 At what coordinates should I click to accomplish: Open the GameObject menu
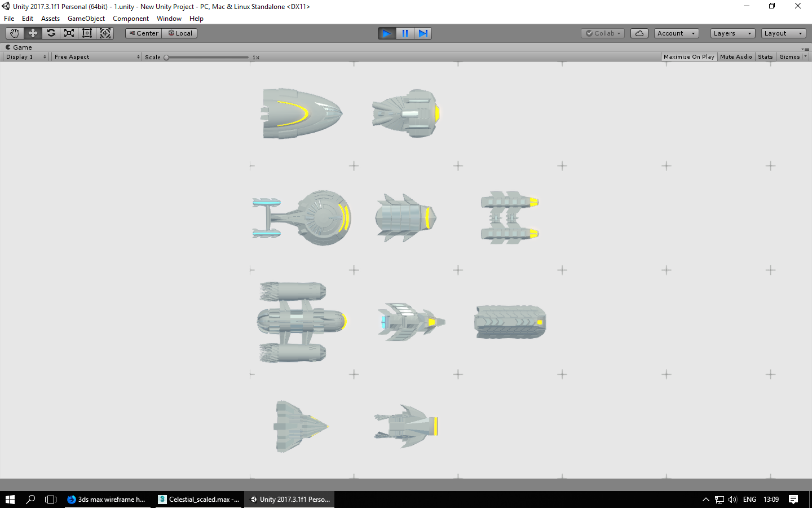click(x=86, y=19)
